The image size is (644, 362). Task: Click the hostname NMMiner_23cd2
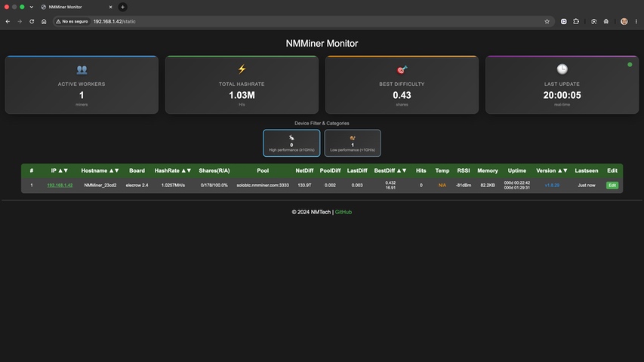click(x=100, y=185)
